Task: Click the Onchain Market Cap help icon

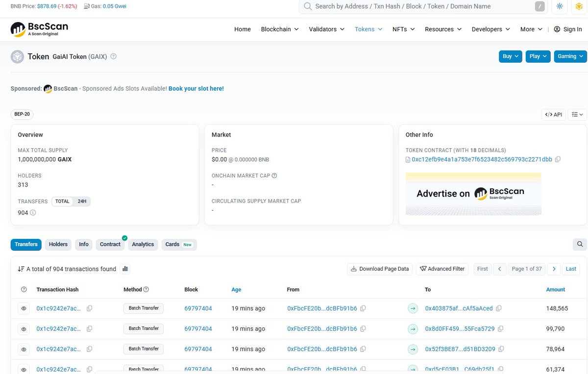Action: pos(274,176)
